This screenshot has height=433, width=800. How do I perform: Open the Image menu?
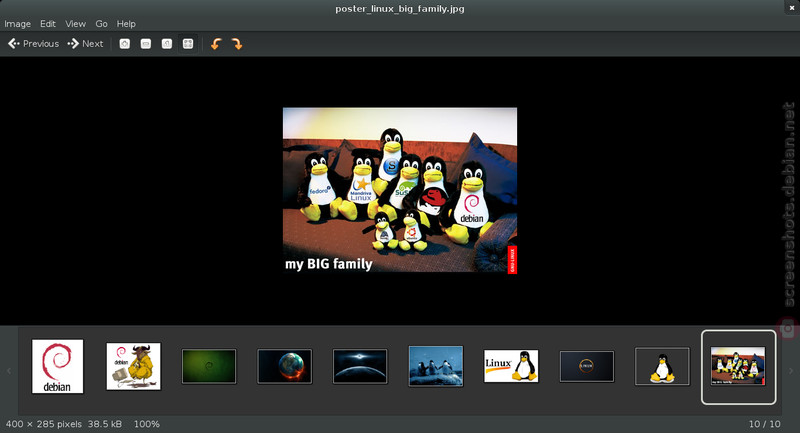[x=17, y=23]
